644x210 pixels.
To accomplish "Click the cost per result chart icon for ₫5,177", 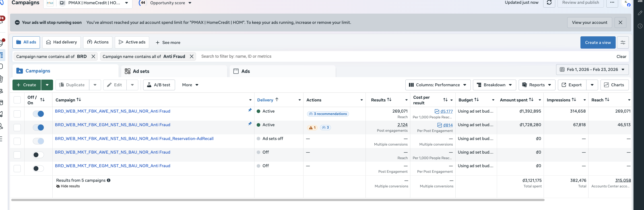I will [437, 111].
